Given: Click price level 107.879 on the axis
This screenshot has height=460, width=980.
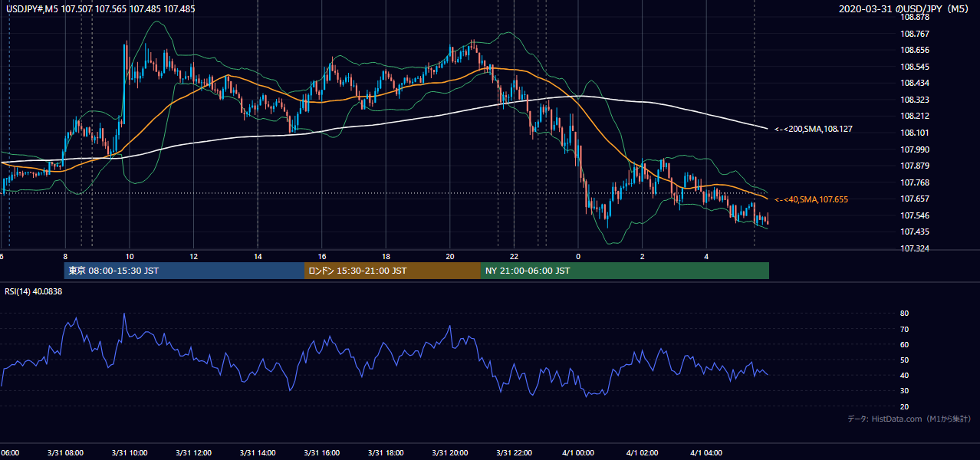Looking at the screenshot, I should (x=915, y=166).
